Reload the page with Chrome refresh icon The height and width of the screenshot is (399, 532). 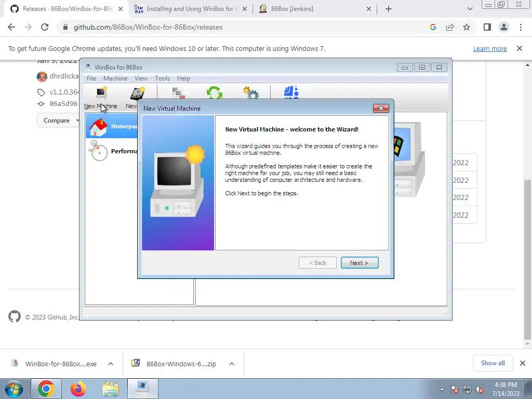point(45,27)
